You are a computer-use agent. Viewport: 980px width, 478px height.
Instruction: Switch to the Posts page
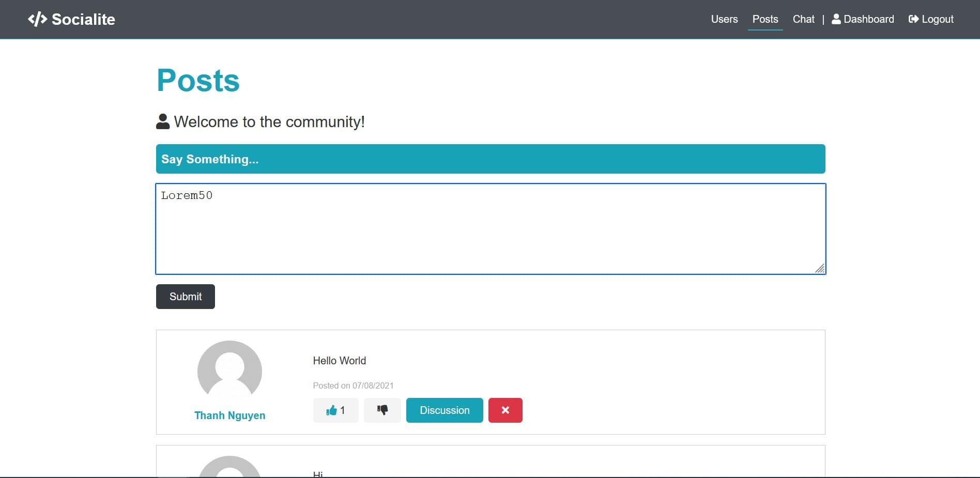(765, 19)
